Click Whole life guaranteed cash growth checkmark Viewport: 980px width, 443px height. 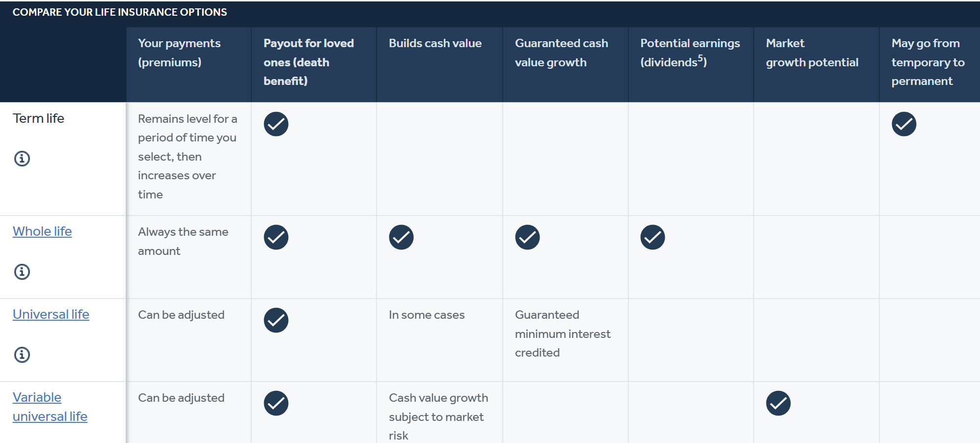coord(527,237)
